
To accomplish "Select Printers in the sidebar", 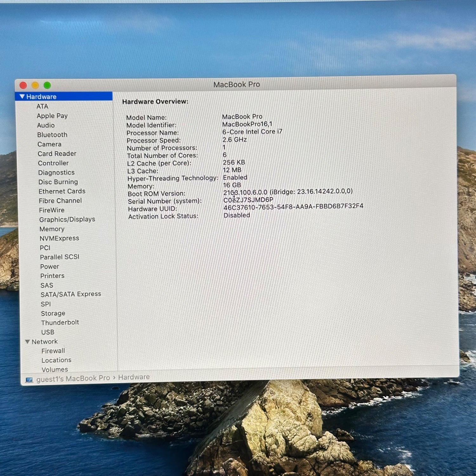I will click(52, 276).
